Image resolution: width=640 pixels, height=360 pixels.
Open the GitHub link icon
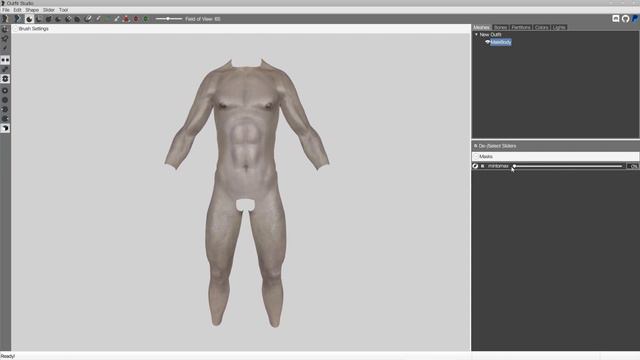pyautogui.click(x=625, y=19)
